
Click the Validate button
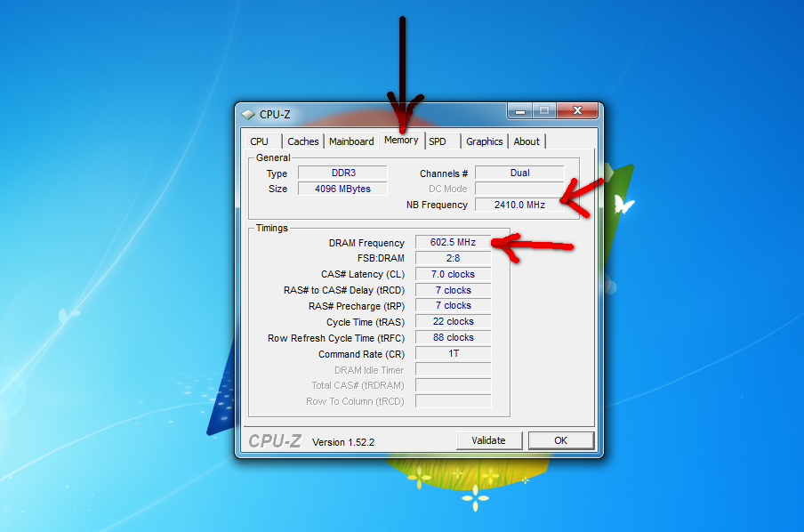[x=488, y=440]
